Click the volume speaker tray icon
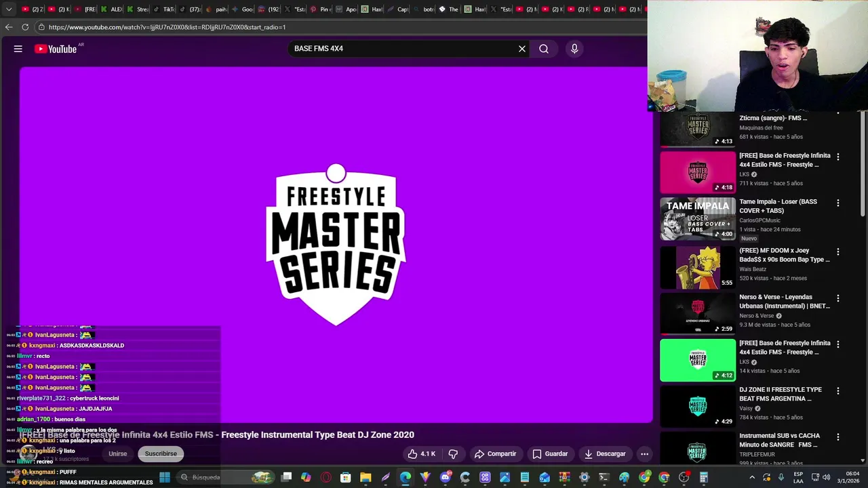The image size is (868, 488). [x=826, y=477]
